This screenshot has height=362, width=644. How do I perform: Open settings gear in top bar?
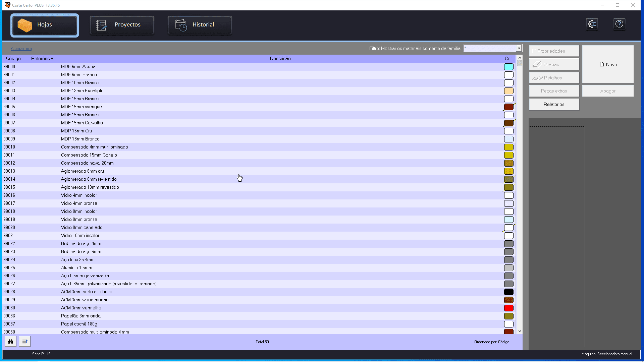click(x=592, y=24)
